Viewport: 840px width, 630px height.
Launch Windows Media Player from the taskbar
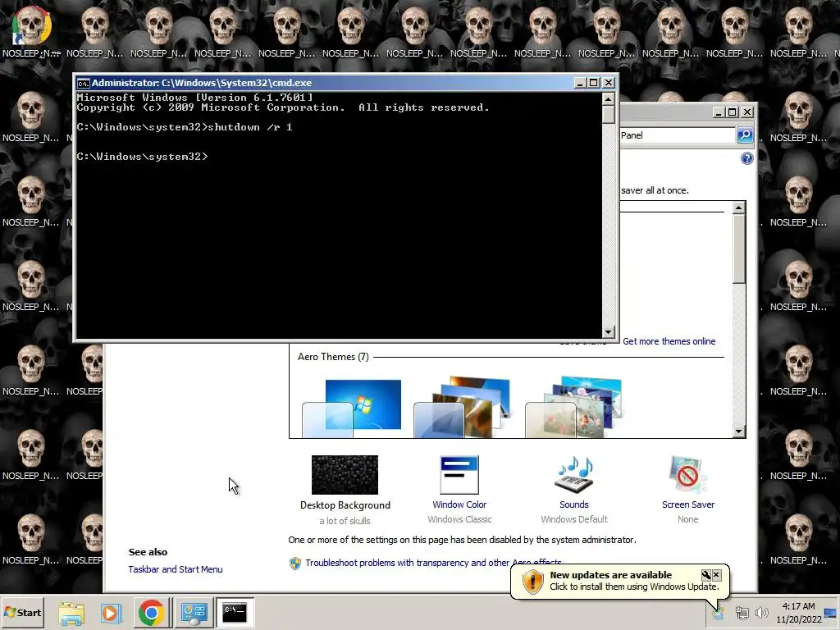pos(111,613)
